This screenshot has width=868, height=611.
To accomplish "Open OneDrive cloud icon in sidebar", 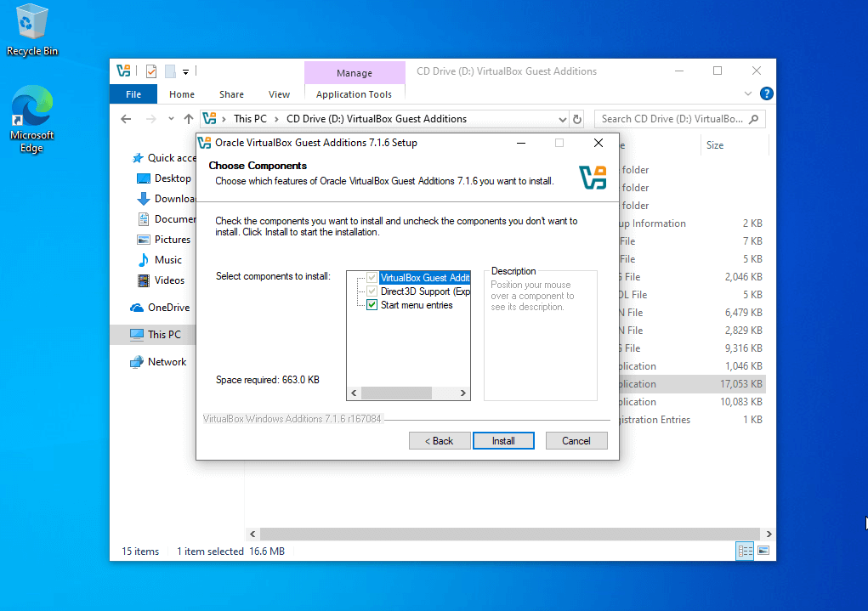I will pos(136,308).
